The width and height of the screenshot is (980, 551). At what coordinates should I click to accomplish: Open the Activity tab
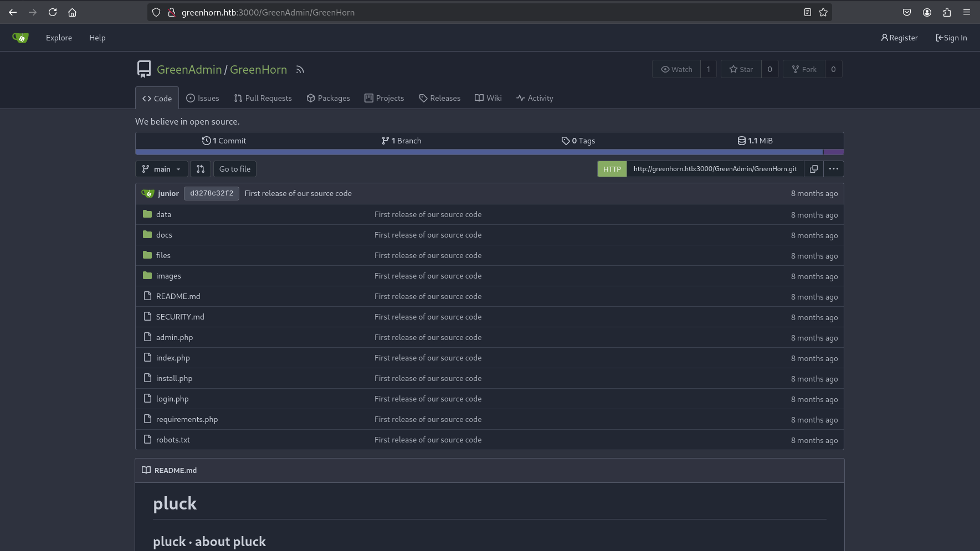tap(535, 98)
